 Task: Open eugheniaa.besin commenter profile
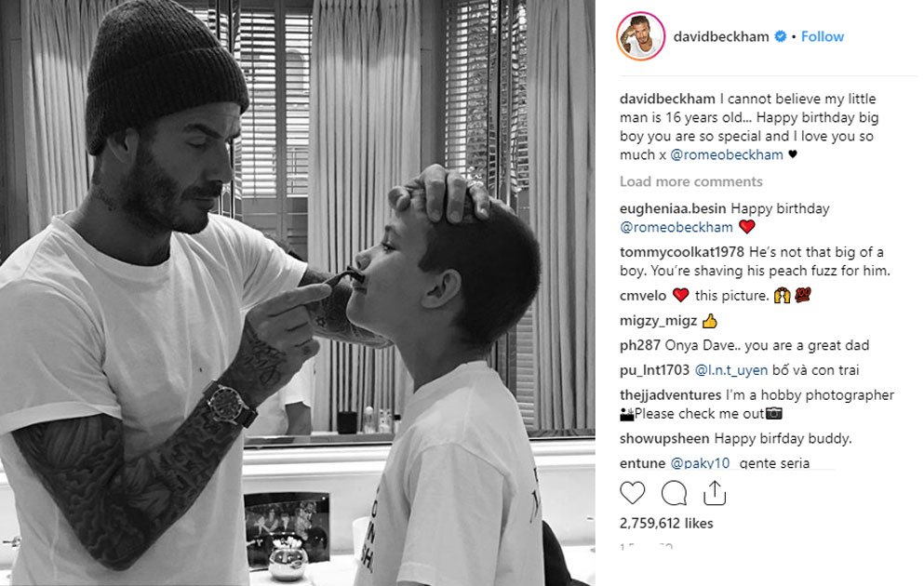tap(673, 208)
